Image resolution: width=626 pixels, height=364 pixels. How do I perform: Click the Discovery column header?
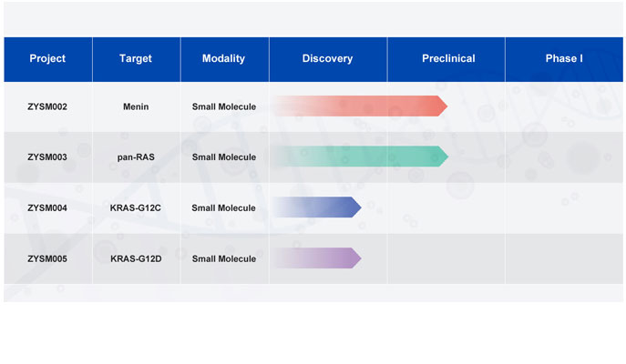(x=328, y=59)
